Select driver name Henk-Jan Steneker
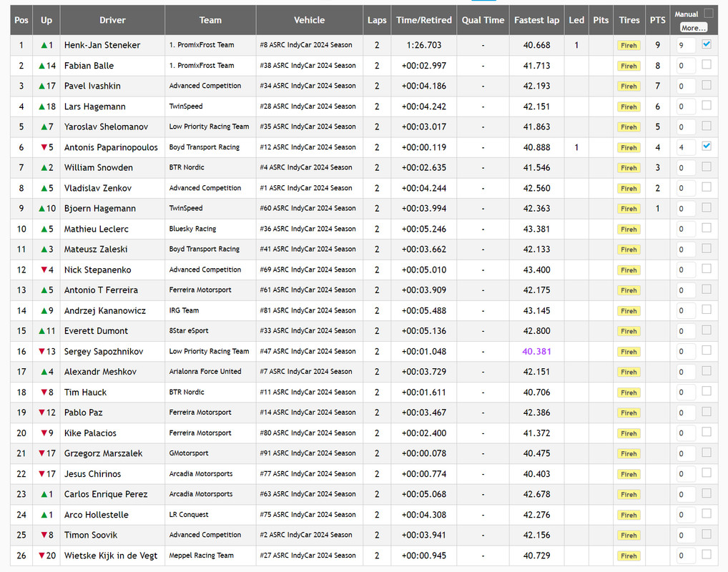This screenshot has height=572, width=728. pos(102,46)
